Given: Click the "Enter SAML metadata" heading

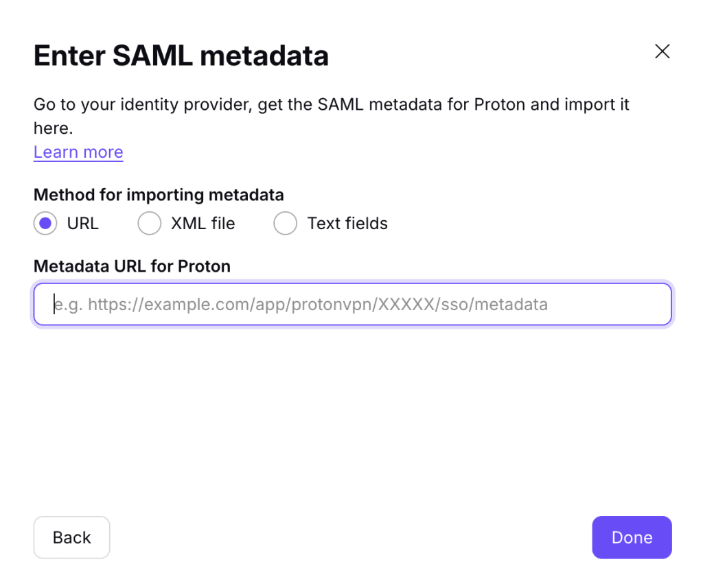Looking at the screenshot, I should tap(181, 56).
